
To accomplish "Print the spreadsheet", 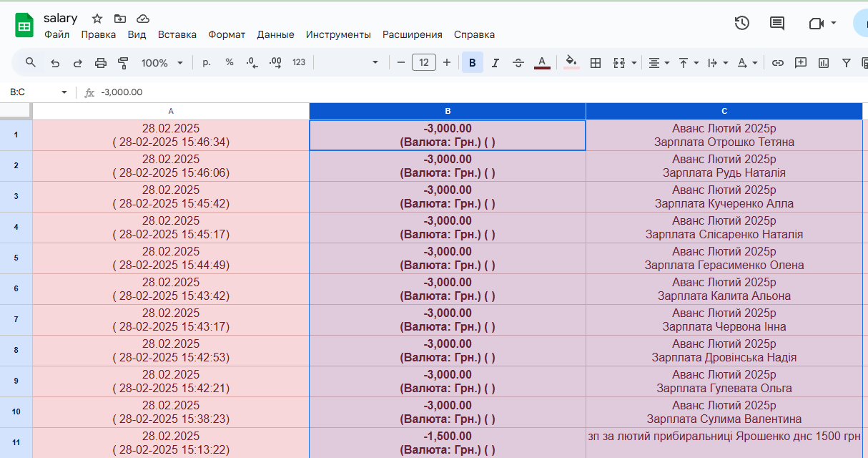I will (x=101, y=63).
